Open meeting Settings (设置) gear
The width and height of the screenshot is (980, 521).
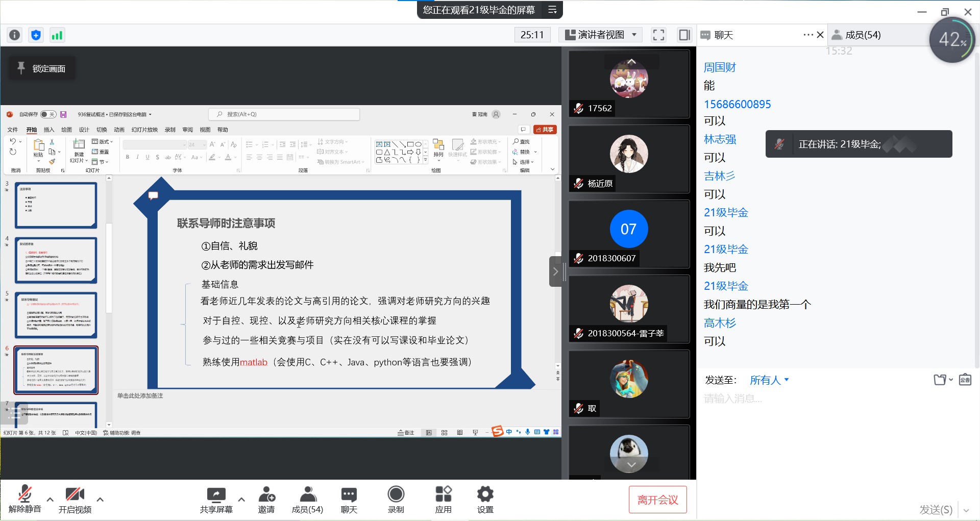point(485,499)
